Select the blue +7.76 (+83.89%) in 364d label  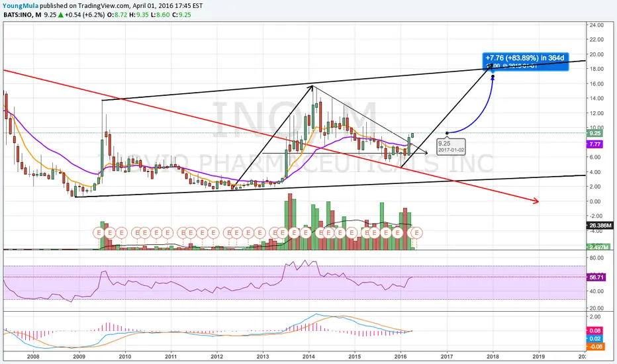pos(526,62)
